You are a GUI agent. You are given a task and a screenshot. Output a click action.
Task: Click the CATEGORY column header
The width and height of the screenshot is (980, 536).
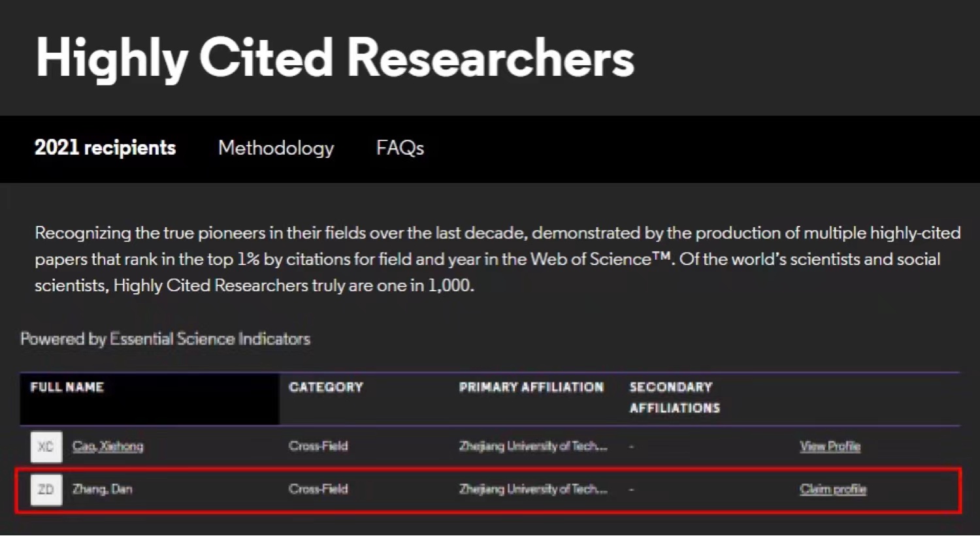tap(326, 387)
